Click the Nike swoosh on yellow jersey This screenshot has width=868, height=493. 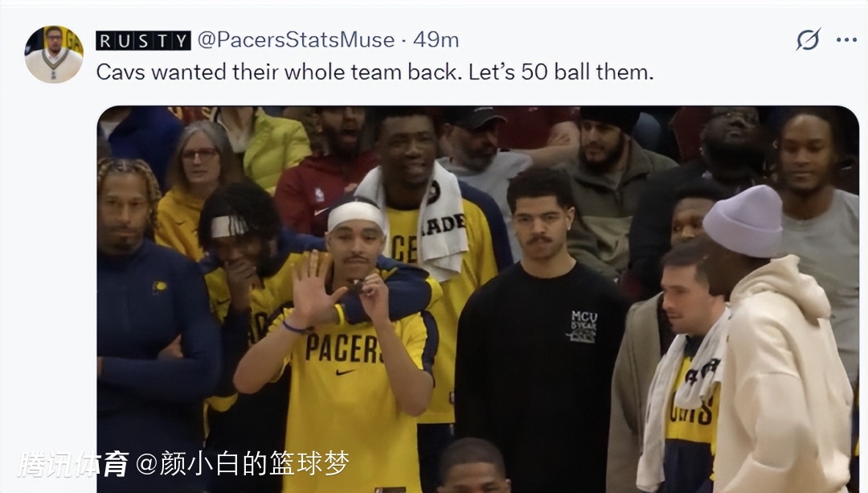pos(344,372)
